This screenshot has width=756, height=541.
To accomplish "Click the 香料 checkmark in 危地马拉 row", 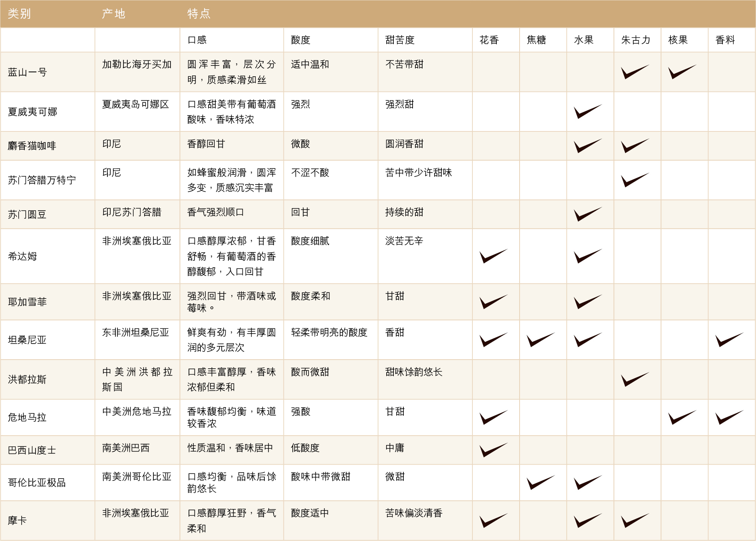I will [729, 417].
